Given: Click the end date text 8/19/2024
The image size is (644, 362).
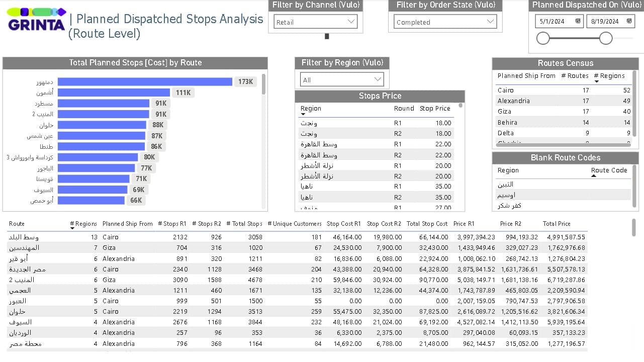Looking at the screenshot, I should 605,22.
